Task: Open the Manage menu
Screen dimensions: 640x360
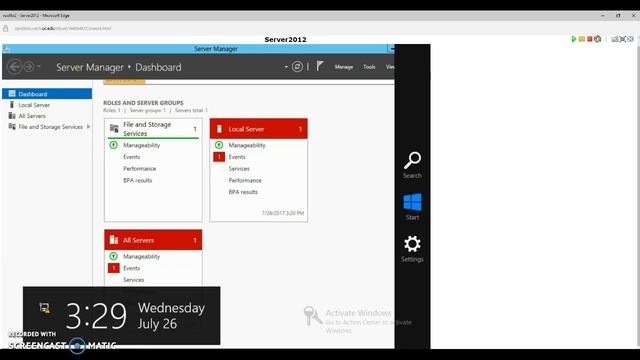Action: tap(344, 67)
